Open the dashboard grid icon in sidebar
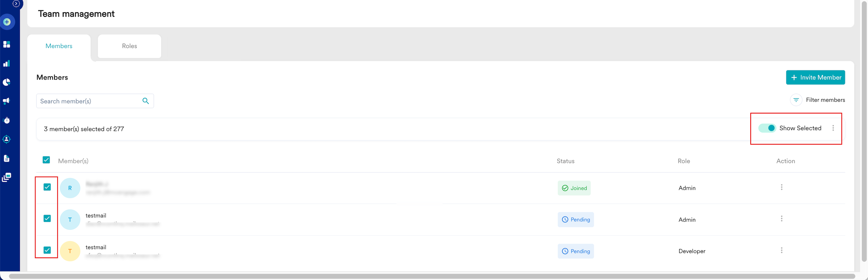 click(7, 44)
